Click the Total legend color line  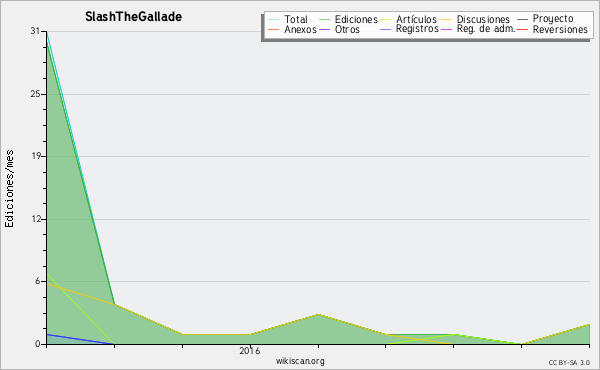(x=274, y=20)
